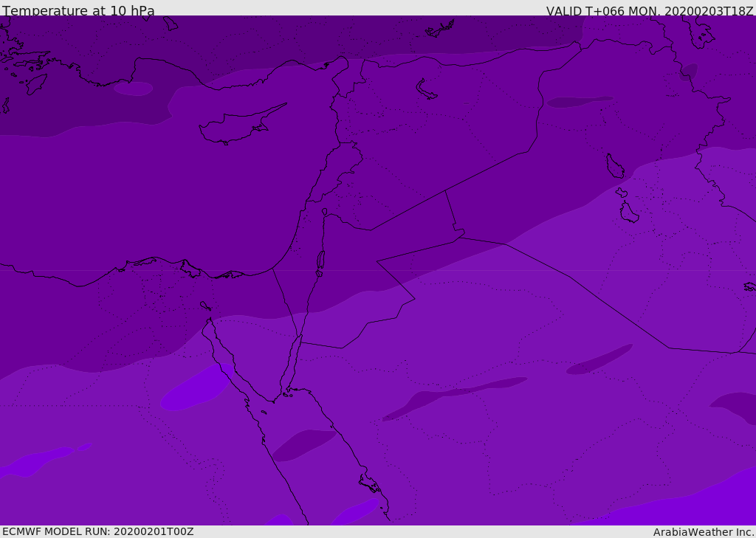Select the Dead Sea outline

pos(320,261)
